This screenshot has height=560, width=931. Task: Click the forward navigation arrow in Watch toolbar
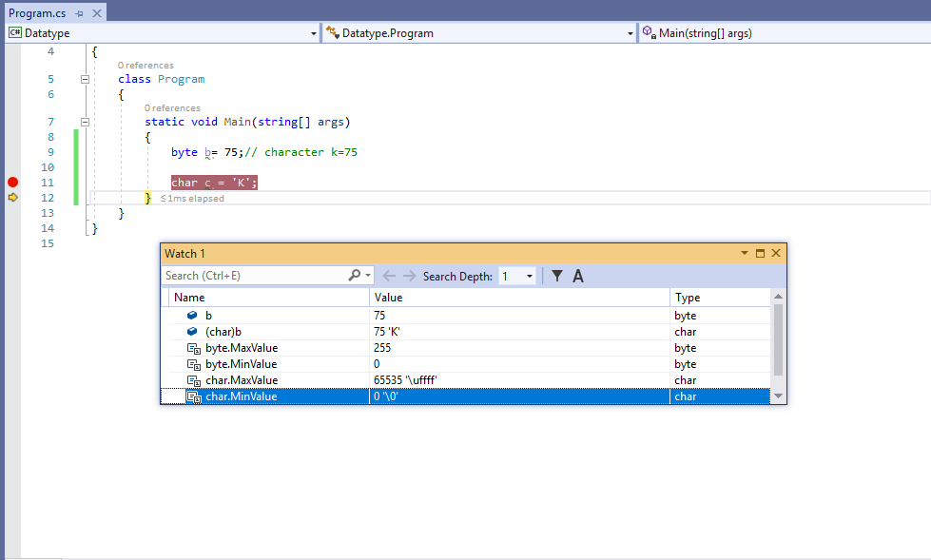pos(407,275)
